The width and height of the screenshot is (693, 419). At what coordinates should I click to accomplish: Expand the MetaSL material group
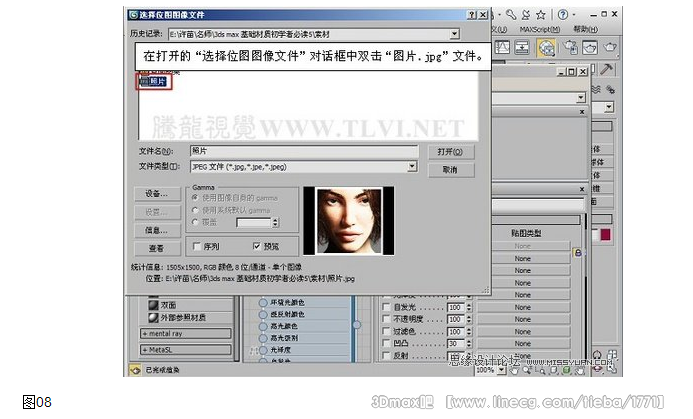point(186,350)
